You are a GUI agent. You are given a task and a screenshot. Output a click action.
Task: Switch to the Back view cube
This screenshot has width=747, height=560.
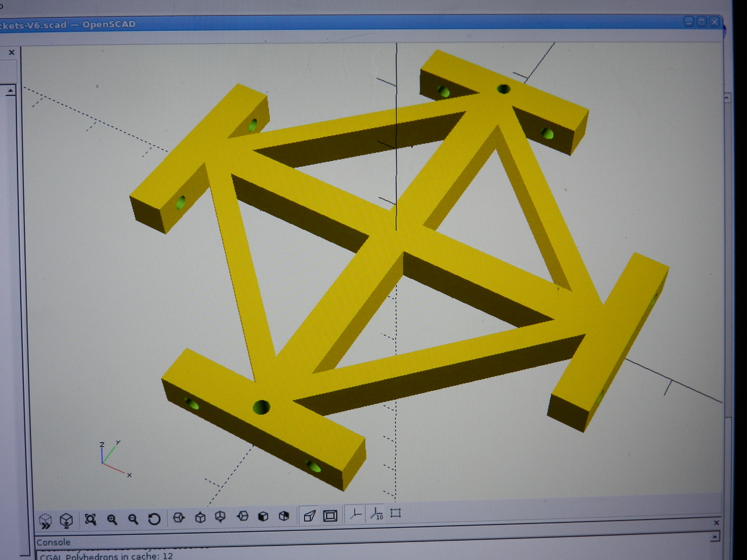pyautogui.click(x=284, y=516)
